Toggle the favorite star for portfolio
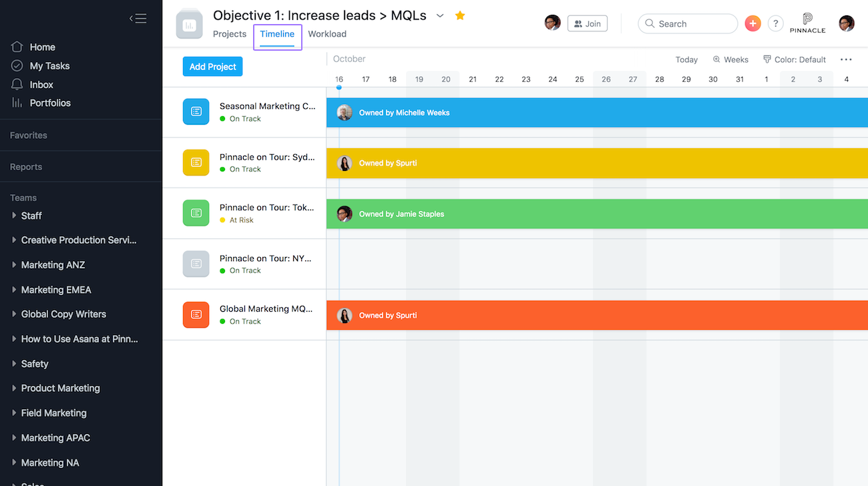Screen dimensions: 868x486 tap(460, 15)
